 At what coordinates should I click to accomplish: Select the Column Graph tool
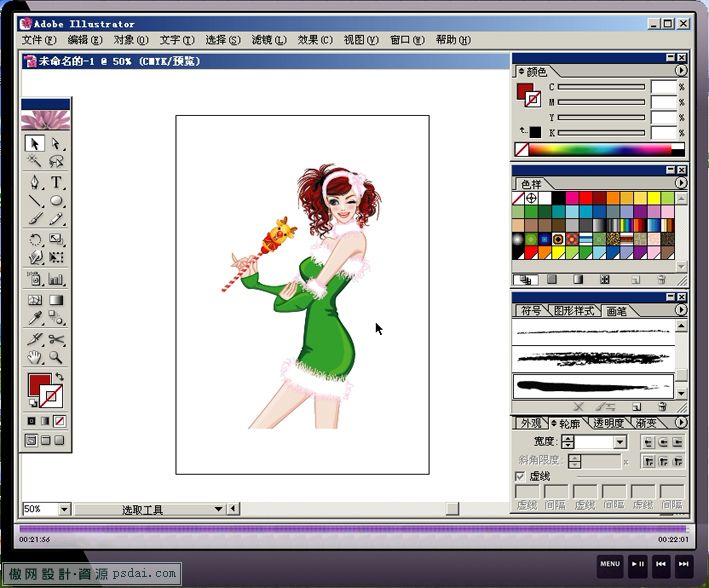(56, 279)
